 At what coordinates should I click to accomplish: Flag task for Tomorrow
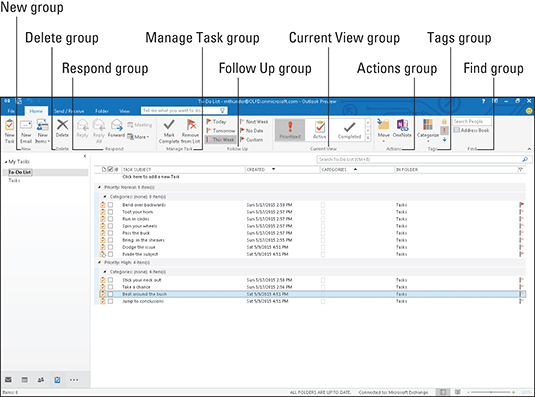point(221,130)
